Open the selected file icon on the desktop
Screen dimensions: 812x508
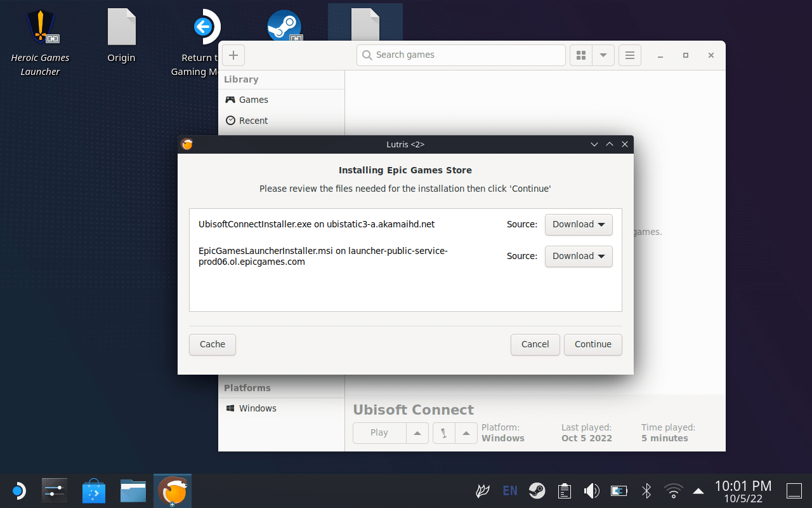pyautogui.click(x=365, y=24)
